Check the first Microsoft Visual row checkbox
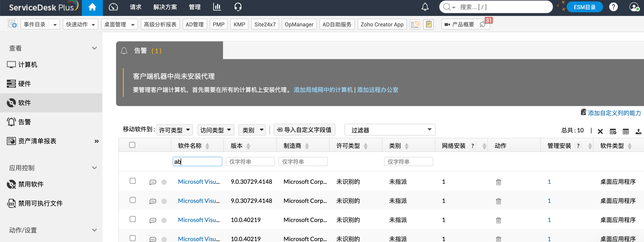The image size is (644, 242). (133, 181)
